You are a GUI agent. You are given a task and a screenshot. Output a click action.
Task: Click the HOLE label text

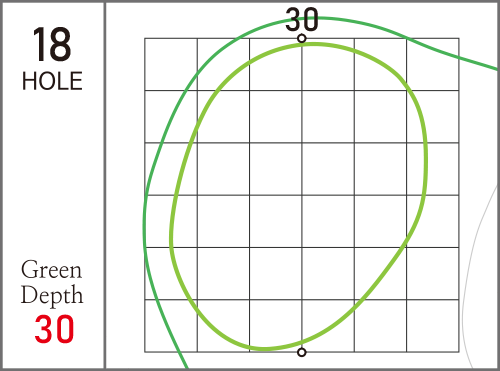point(52,81)
